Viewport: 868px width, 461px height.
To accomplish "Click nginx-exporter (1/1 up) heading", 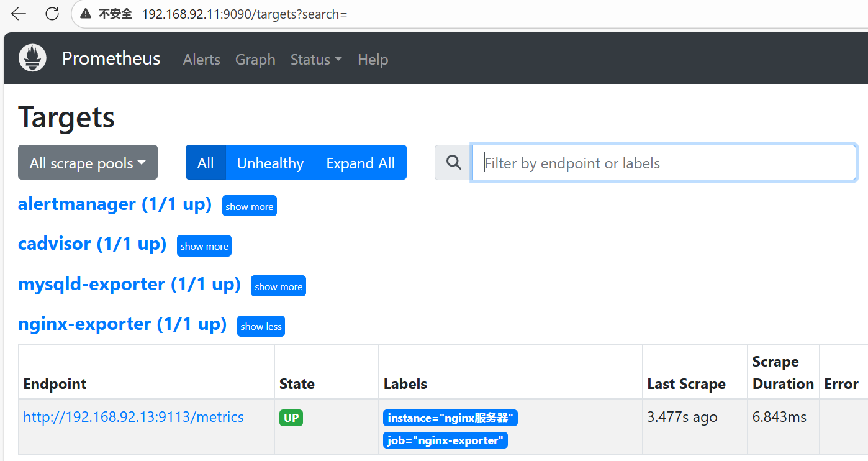I will tap(122, 324).
